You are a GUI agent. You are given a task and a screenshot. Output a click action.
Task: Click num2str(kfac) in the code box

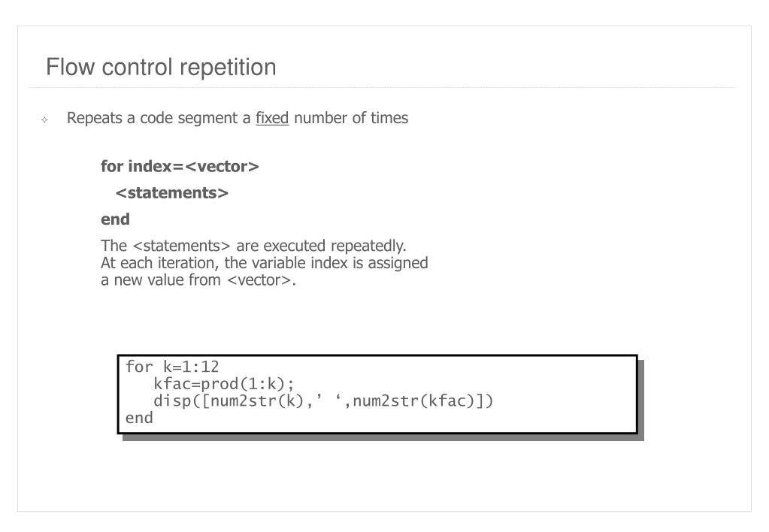pyautogui.click(x=413, y=401)
